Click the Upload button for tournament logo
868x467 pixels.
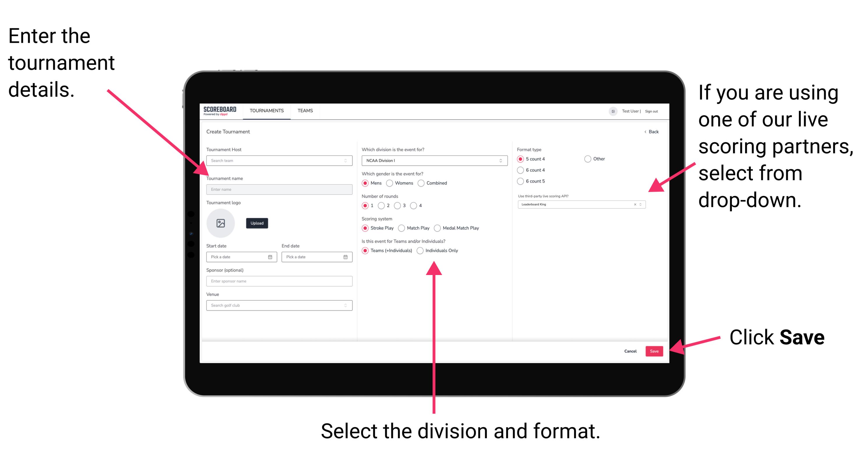pos(258,223)
